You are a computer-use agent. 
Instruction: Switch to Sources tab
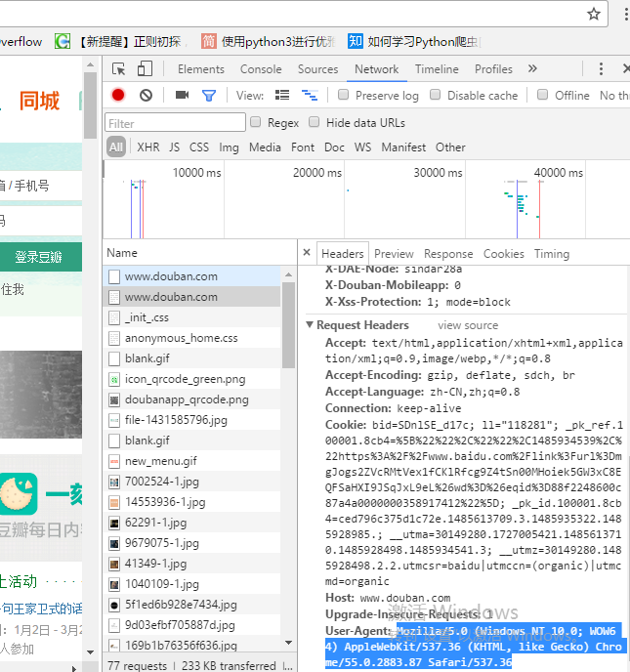pyautogui.click(x=318, y=69)
